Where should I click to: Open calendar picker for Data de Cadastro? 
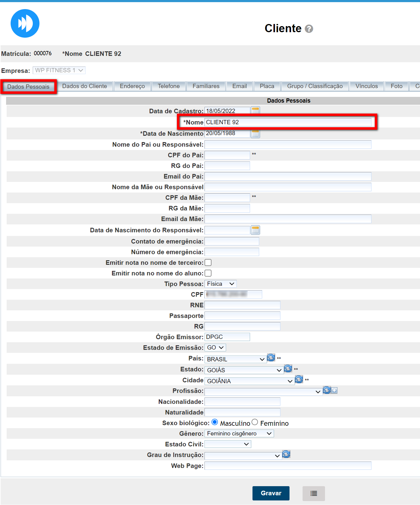255,110
